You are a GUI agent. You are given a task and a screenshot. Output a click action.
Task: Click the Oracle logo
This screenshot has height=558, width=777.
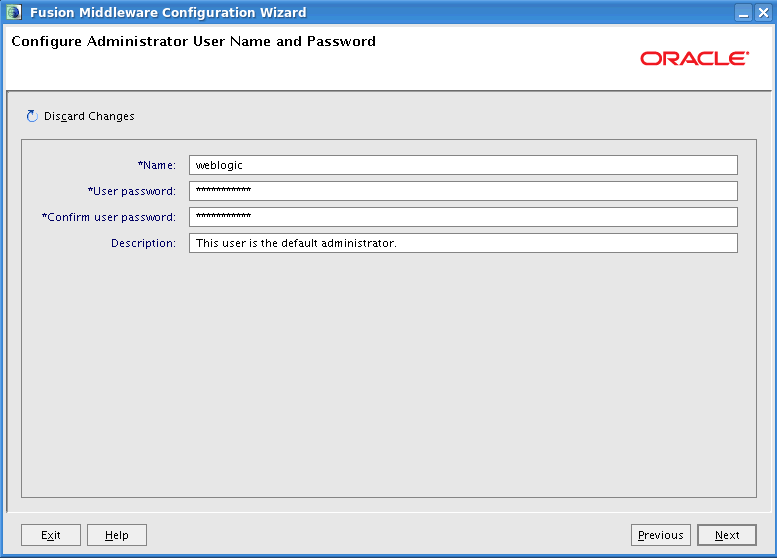[694, 58]
